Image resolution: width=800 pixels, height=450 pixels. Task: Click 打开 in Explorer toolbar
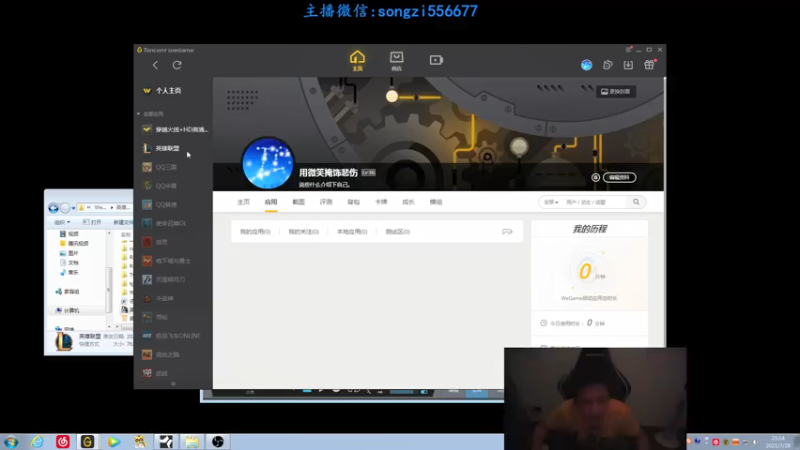(x=92, y=222)
